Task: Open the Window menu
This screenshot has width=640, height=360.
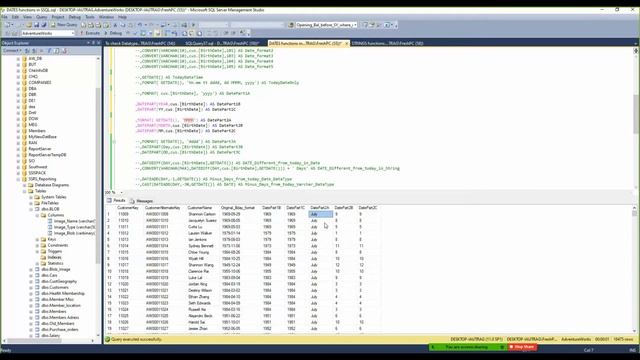Action: [x=106, y=17]
